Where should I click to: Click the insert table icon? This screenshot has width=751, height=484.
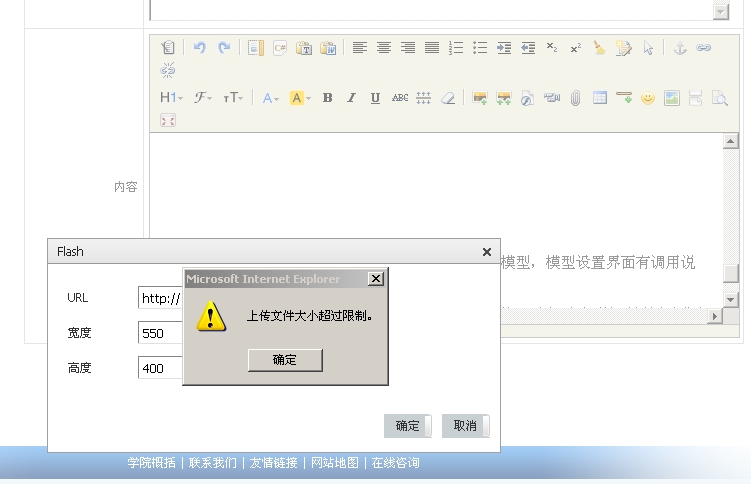(600, 98)
